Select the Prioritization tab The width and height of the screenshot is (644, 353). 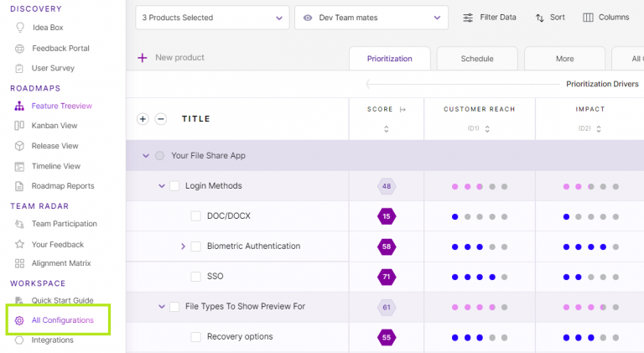[389, 59]
